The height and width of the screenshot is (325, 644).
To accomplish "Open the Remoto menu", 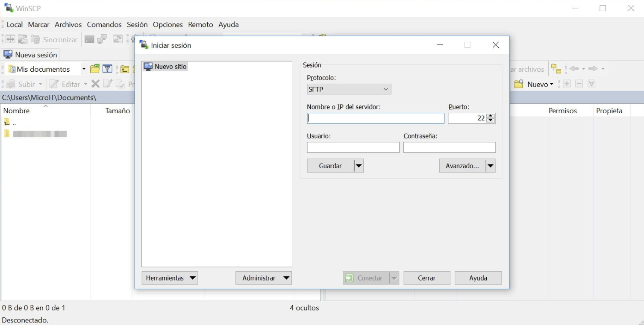I will point(200,24).
